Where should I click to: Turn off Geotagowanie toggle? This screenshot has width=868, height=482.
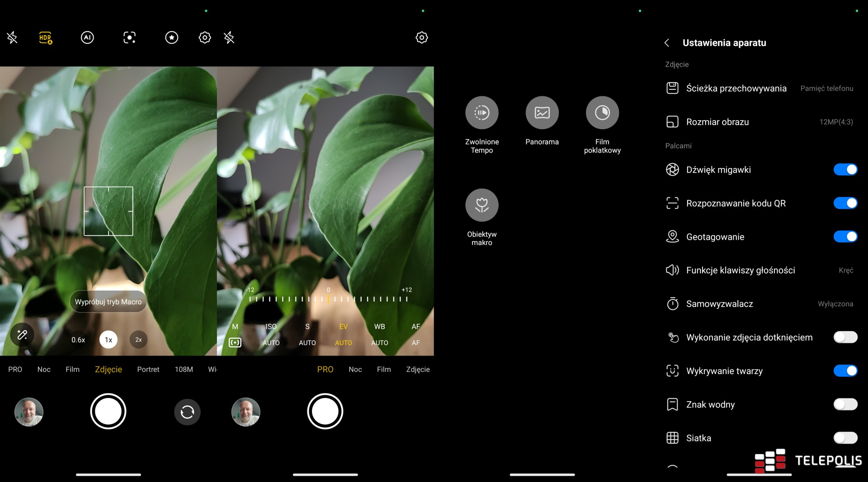pyautogui.click(x=844, y=237)
